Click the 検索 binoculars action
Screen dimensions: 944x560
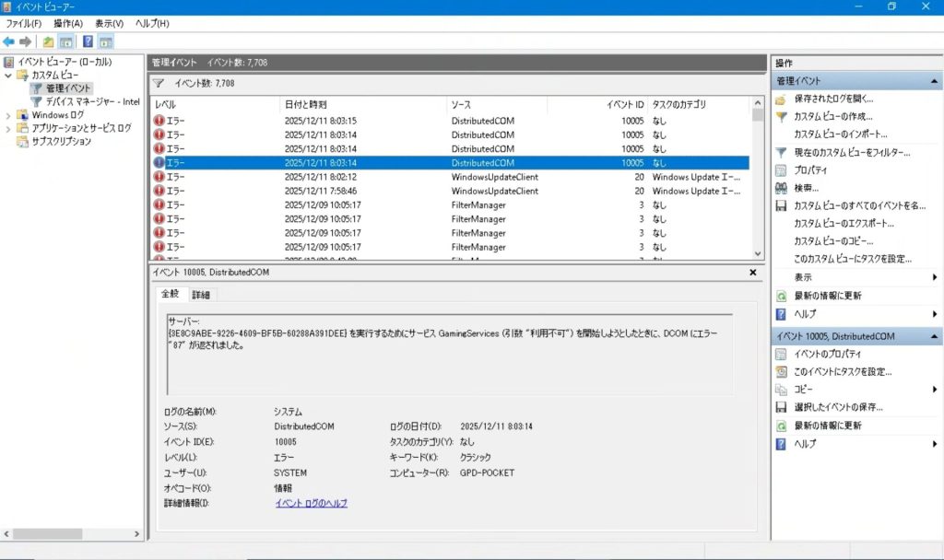click(x=806, y=188)
